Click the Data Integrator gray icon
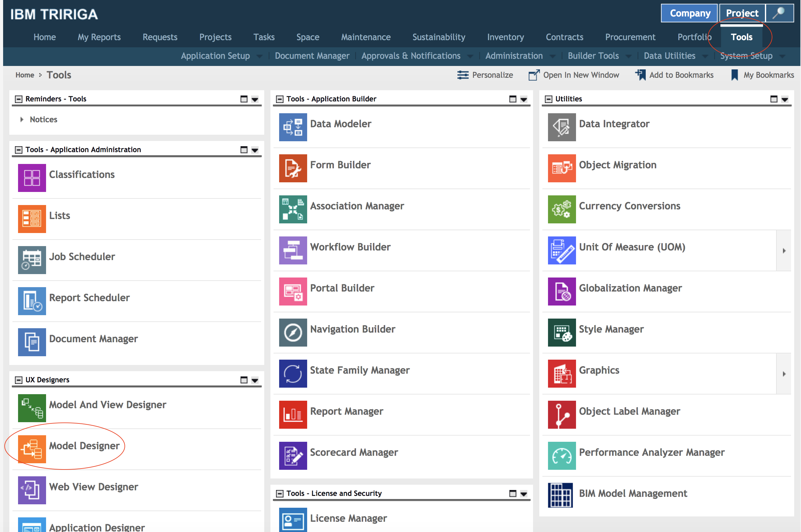The width and height of the screenshot is (801, 532). 561,127
